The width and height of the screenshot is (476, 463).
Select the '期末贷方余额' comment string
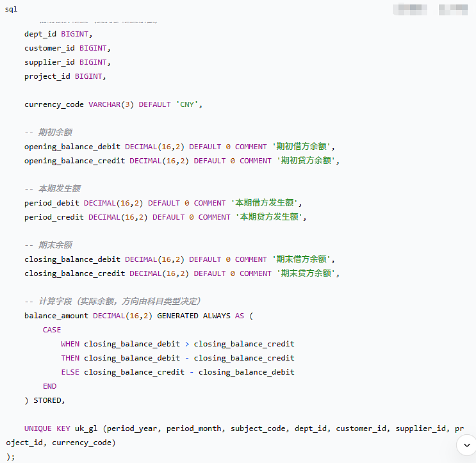tap(306, 273)
